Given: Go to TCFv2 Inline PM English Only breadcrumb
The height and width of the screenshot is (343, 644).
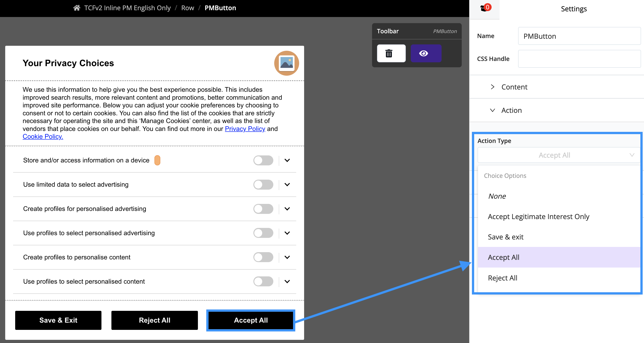Looking at the screenshot, I should tap(127, 8).
